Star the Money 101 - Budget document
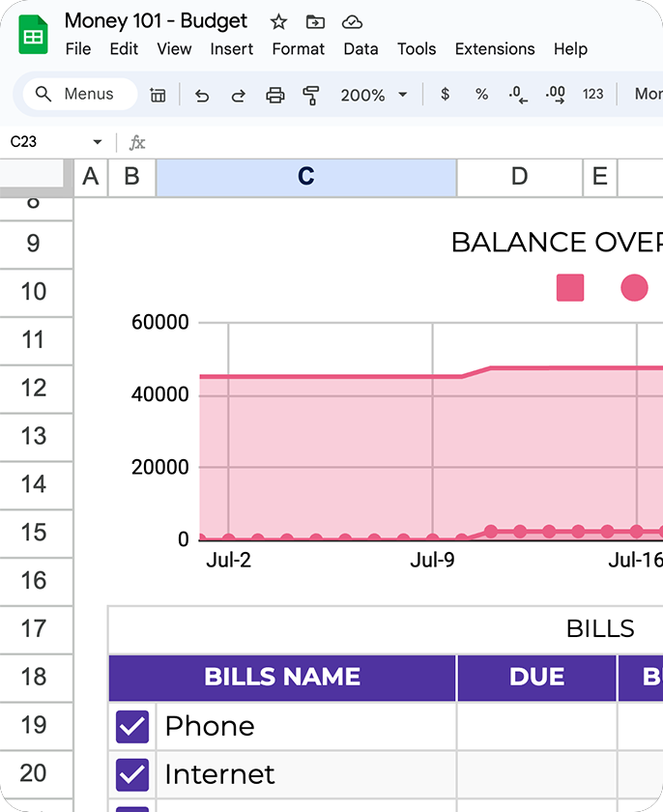663x812 pixels. pos(278,21)
